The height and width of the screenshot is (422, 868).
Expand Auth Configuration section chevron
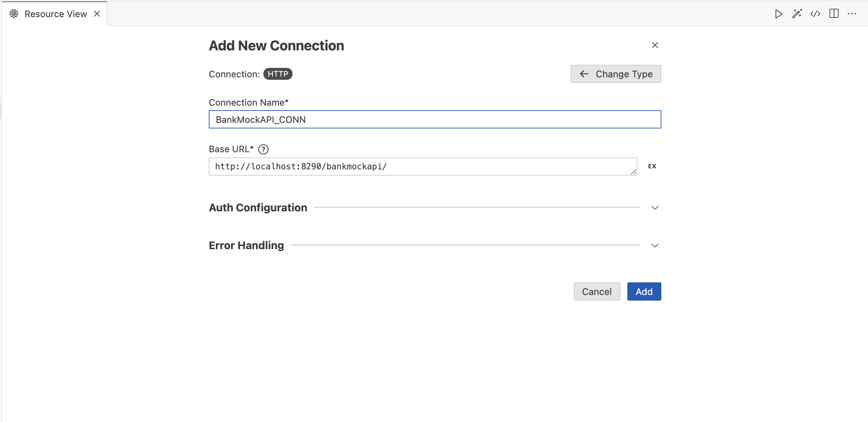(x=655, y=208)
